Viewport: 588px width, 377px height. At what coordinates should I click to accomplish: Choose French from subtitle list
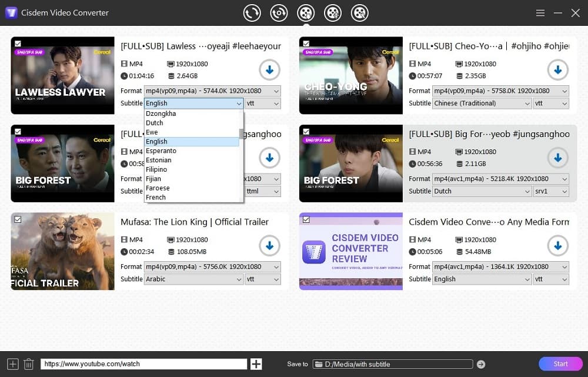(x=192, y=197)
